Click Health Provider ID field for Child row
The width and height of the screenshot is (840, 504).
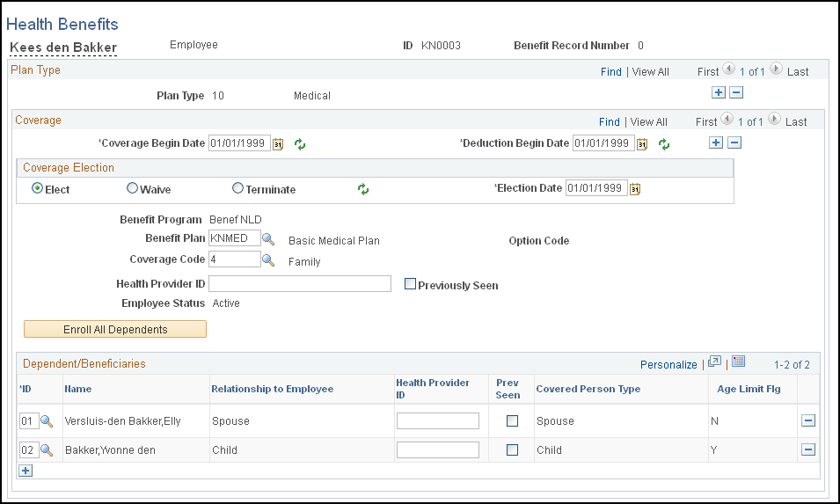pos(438,449)
